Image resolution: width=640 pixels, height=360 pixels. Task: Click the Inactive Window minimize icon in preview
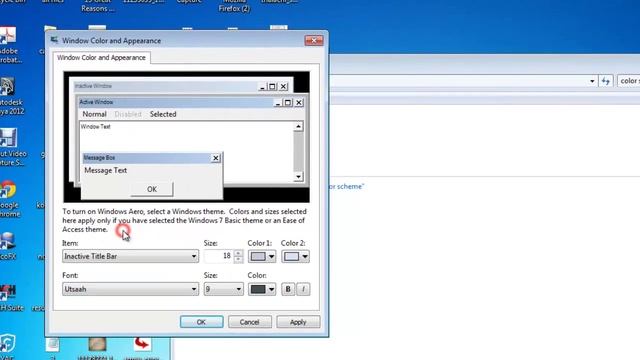[x=262, y=87]
